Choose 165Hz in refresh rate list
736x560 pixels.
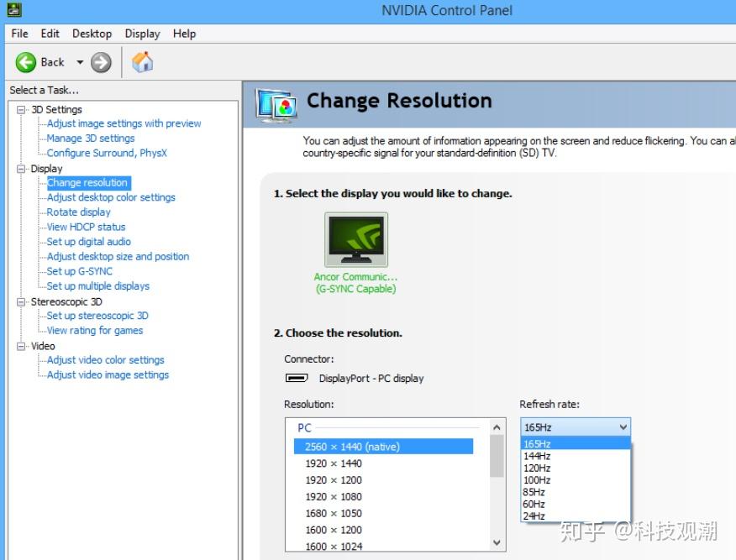(576, 443)
